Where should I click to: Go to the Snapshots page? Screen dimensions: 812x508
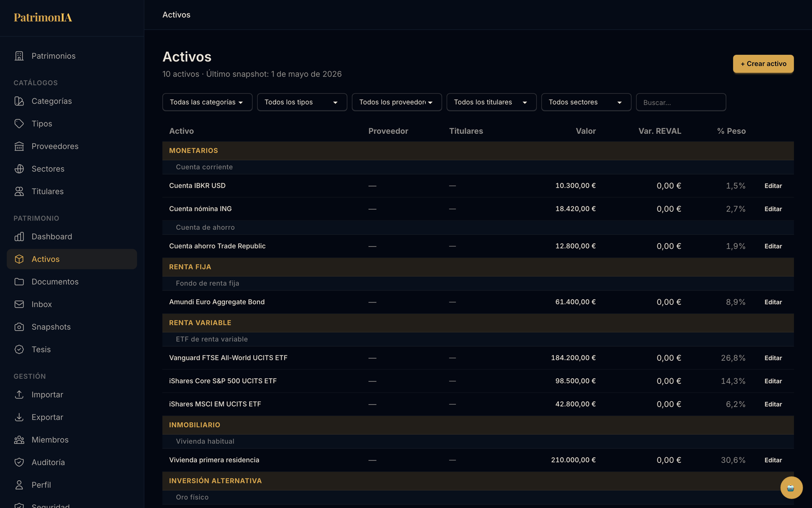point(72,327)
